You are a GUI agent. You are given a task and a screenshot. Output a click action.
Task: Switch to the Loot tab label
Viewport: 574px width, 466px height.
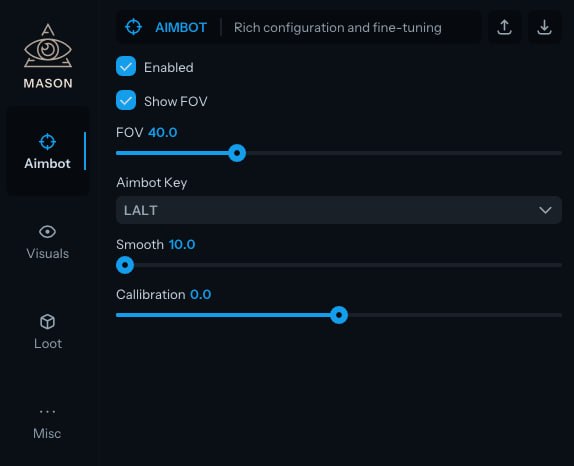click(48, 343)
